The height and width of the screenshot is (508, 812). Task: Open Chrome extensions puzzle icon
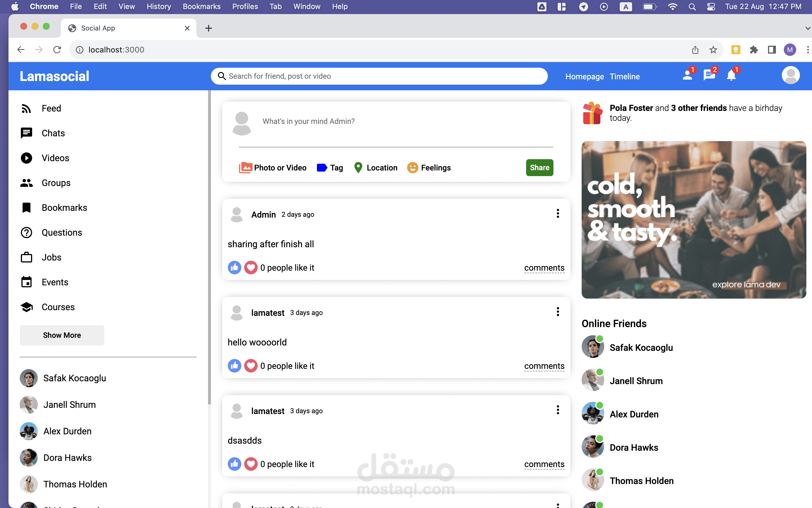[x=754, y=50]
